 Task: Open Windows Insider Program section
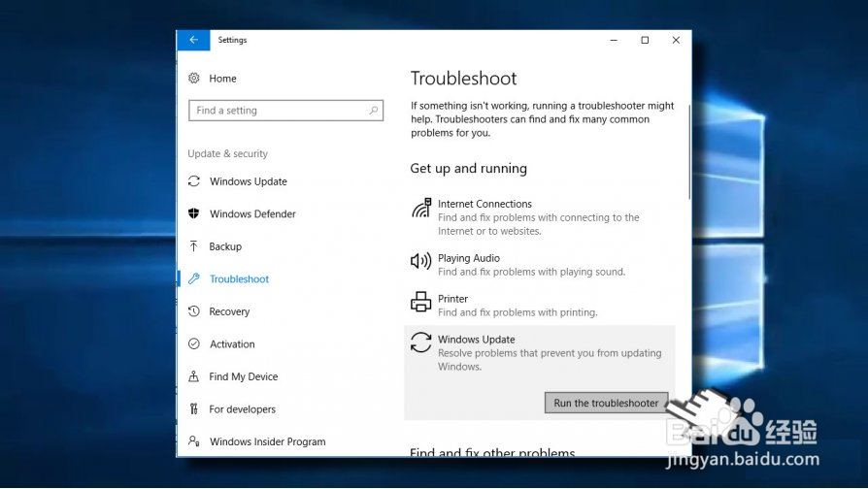[268, 441]
